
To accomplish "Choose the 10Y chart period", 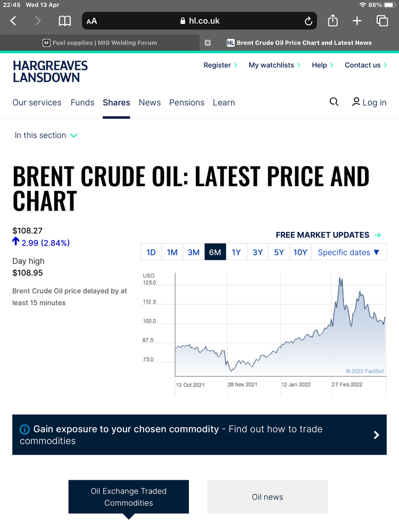I will coord(300,252).
